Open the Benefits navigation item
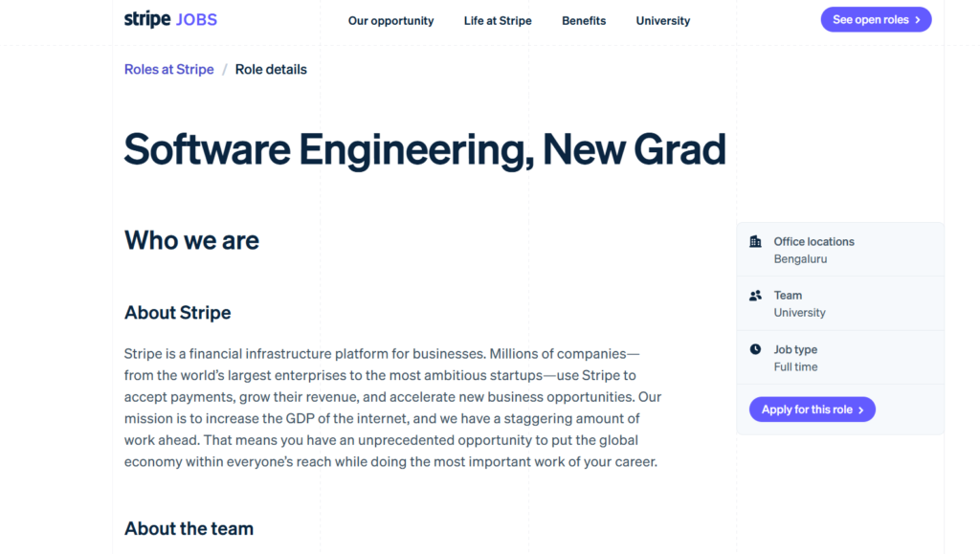 (x=584, y=20)
